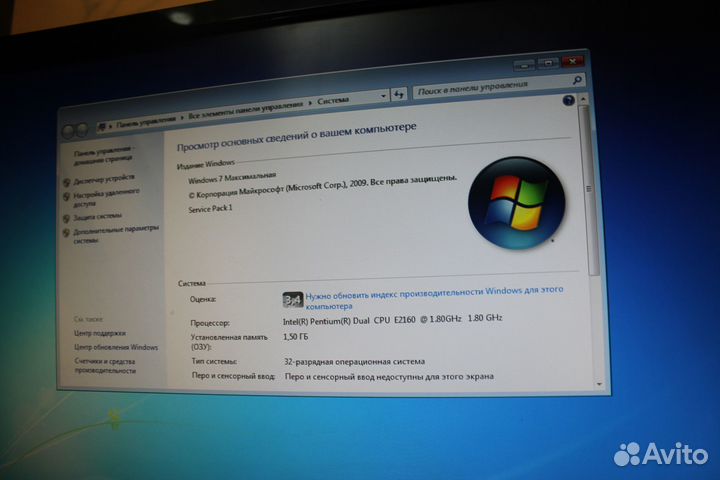Click the Windows logo image
Viewport: 720px width, 480px height.
pyautogui.click(x=517, y=203)
